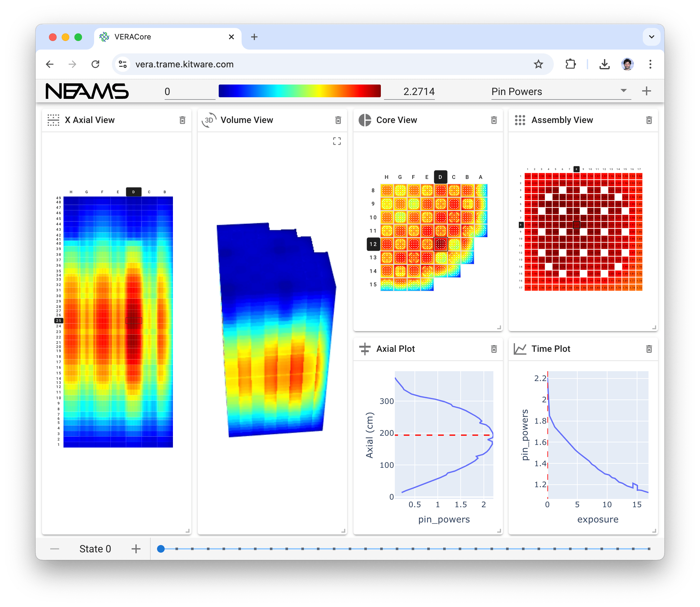Click the state timeline slider handle
Viewport: 700px width, 607px height.
pyautogui.click(x=161, y=549)
